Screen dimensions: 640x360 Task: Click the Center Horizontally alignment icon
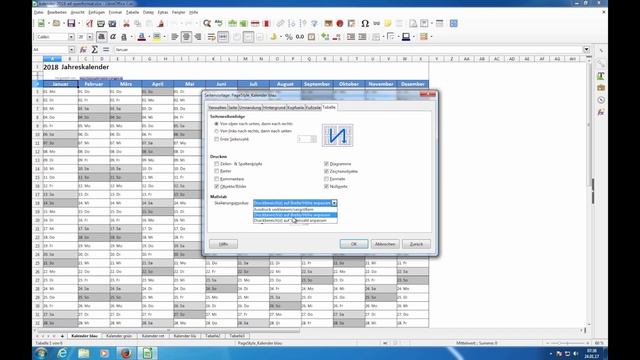click(x=186, y=37)
